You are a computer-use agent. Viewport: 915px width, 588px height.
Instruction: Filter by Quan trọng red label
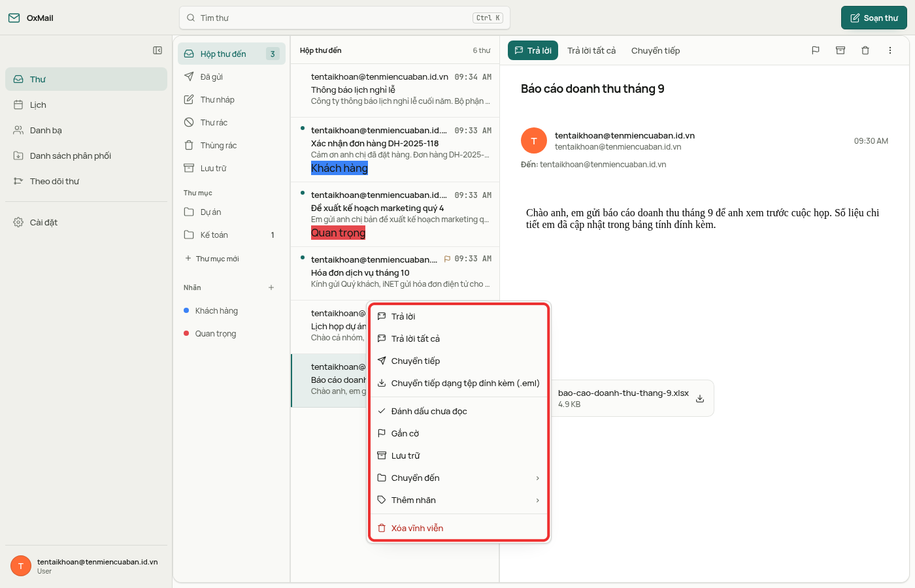[x=231, y=333]
